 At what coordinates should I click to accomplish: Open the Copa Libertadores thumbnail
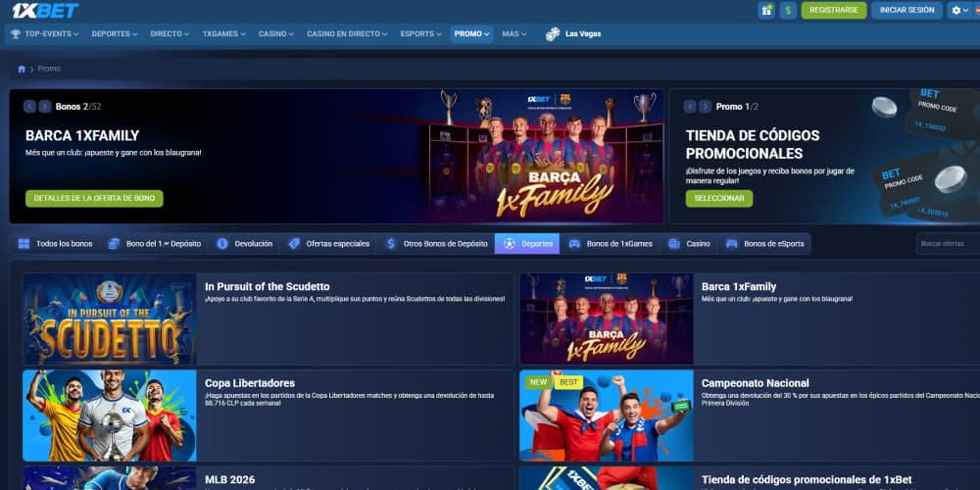pyautogui.click(x=110, y=416)
